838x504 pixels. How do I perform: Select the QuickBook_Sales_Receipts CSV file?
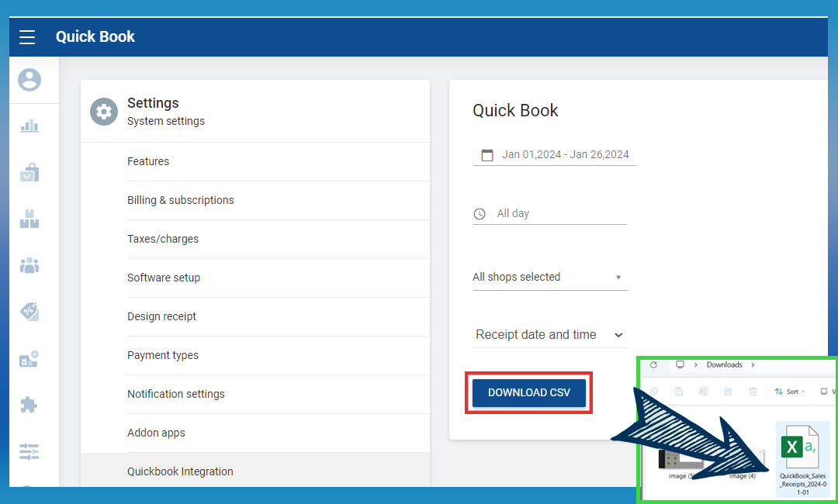coord(802,459)
